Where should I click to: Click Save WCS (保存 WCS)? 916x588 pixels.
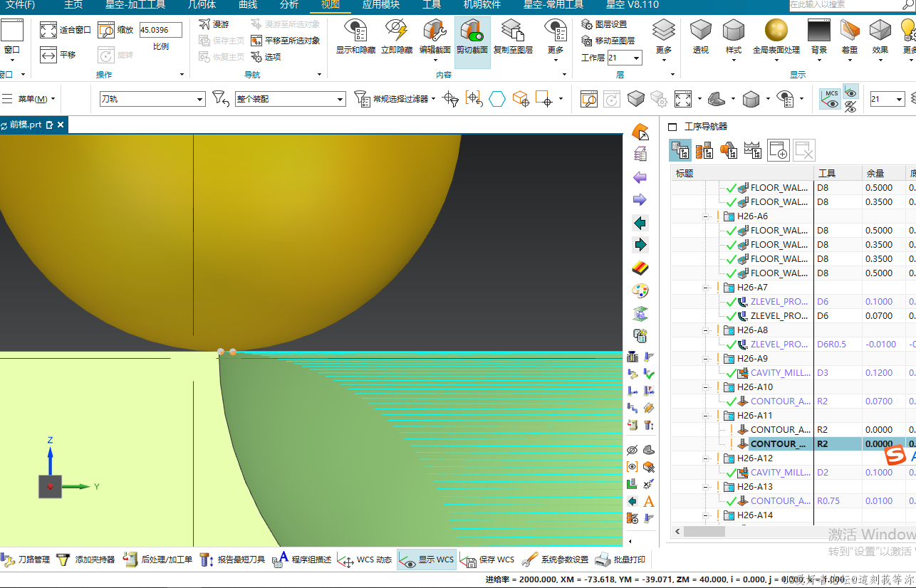(488, 560)
